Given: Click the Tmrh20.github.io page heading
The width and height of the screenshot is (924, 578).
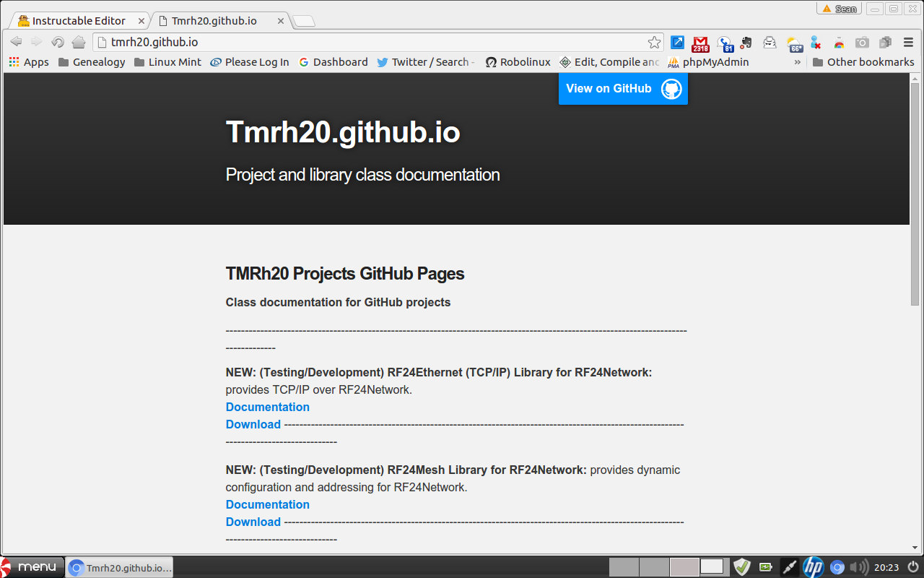Looking at the screenshot, I should 343,132.
